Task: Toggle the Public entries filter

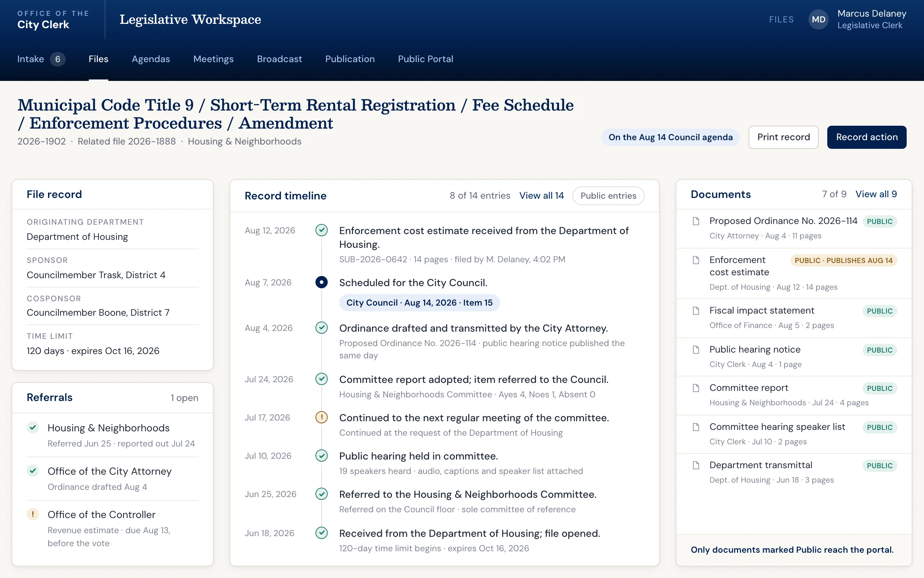Action: tap(608, 196)
